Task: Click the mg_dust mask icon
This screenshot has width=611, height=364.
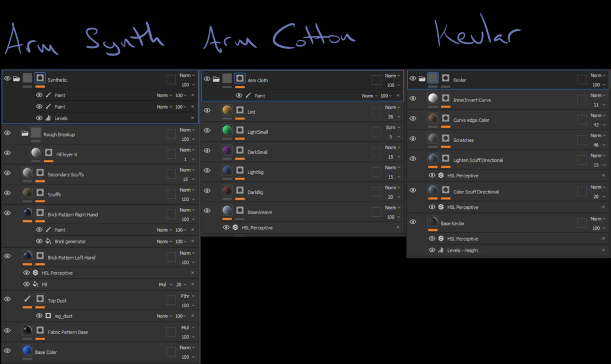Action: point(48,316)
